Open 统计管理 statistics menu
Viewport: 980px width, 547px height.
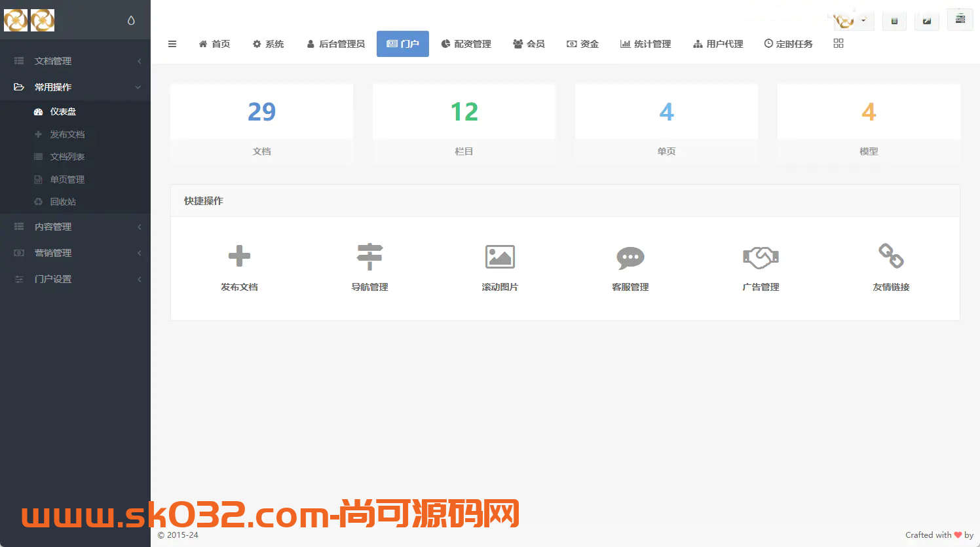coord(646,44)
